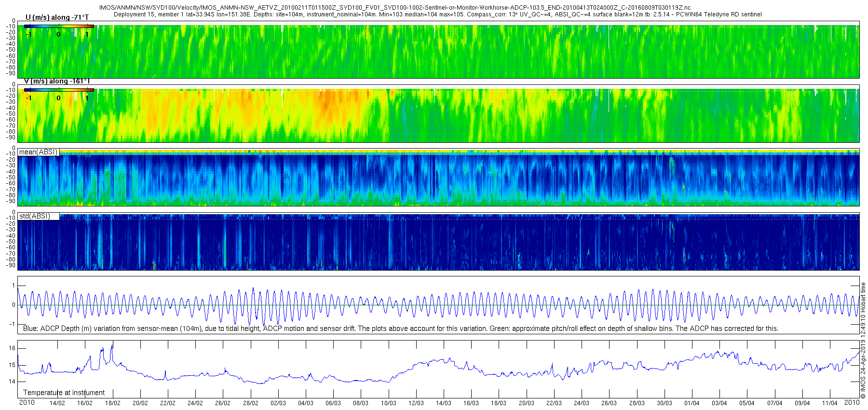Click the '14' tick on the temperature axis
Viewport: 868px width, 410px height.
pyautogui.click(x=12, y=382)
